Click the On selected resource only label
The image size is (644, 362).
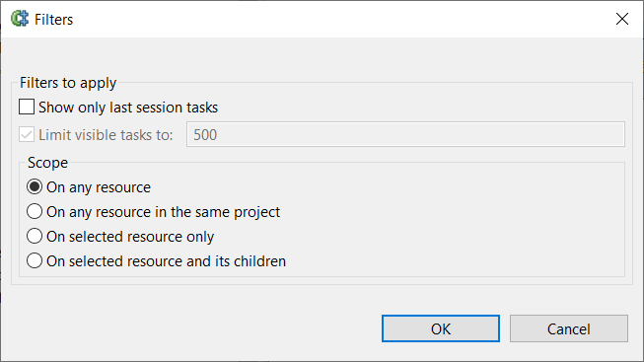click(130, 237)
